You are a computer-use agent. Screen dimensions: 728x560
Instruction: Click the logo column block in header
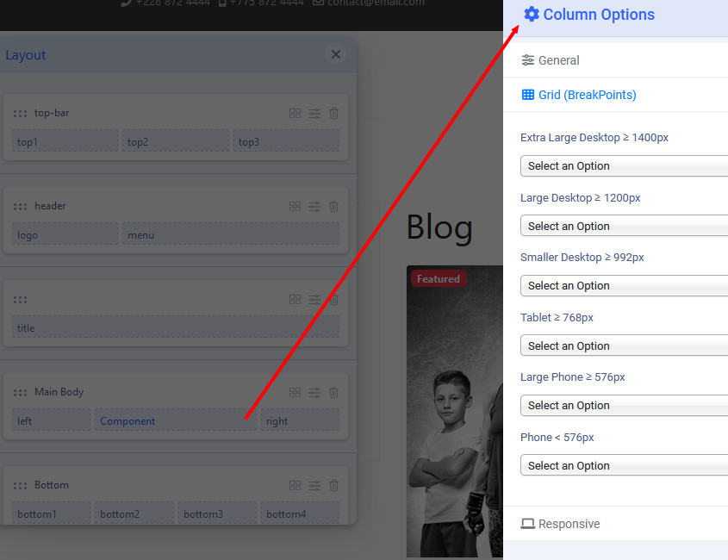click(65, 235)
